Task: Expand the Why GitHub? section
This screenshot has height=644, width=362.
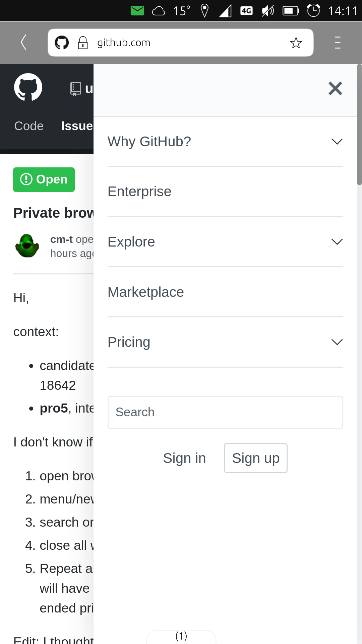Action: tap(337, 141)
